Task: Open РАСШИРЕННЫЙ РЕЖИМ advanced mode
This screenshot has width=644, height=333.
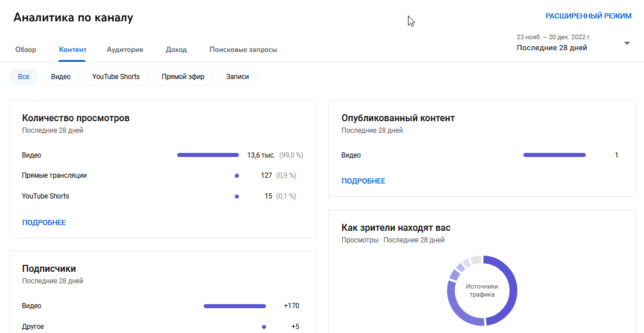Action: pyautogui.click(x=589, y=16)
